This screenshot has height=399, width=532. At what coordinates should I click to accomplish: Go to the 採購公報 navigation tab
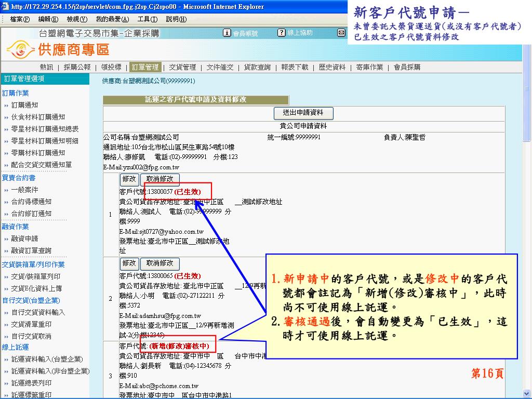pos(77,67)
